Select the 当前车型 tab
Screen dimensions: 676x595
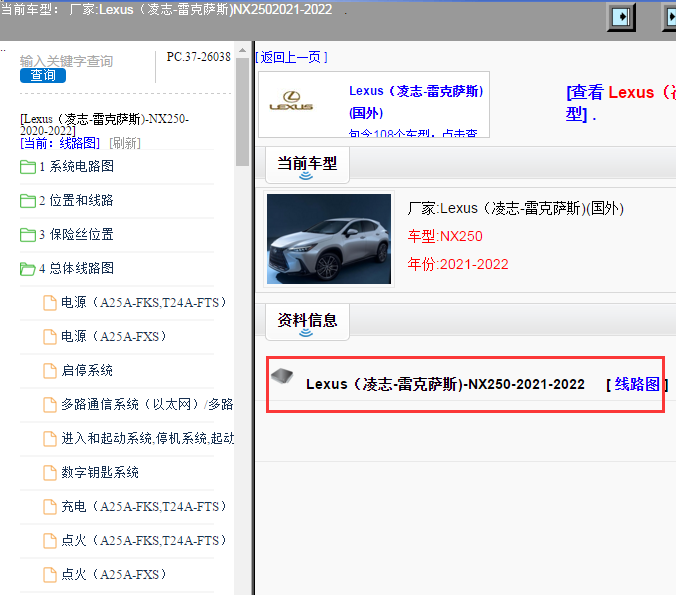pos(307,165)
